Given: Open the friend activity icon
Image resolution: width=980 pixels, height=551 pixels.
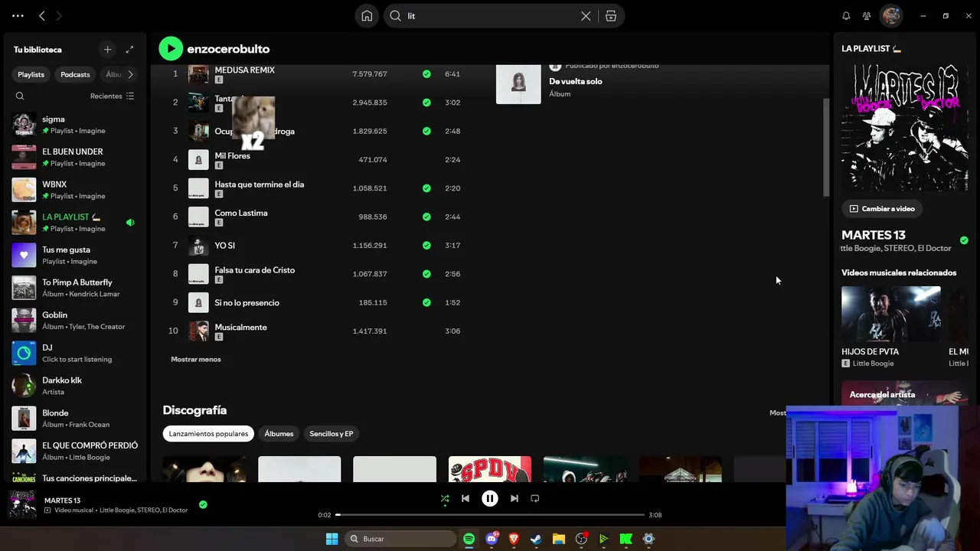Looking at the screenshot, I should tap(867, 15).
